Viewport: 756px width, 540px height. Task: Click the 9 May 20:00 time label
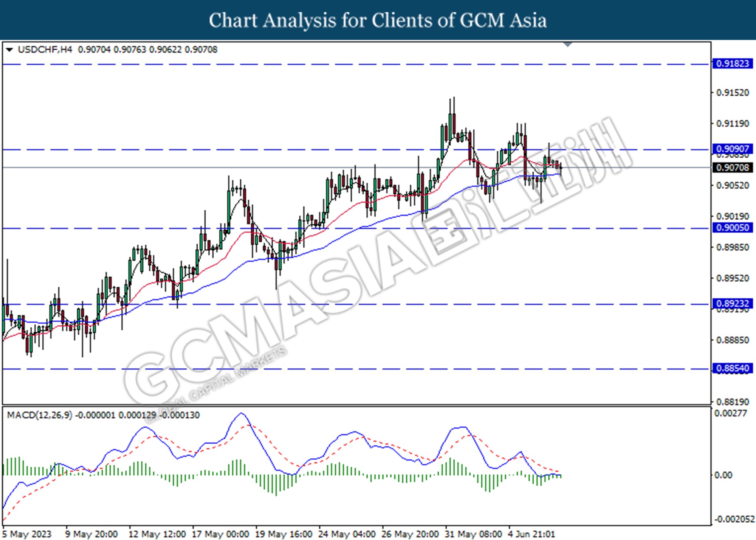click(91, 534)
